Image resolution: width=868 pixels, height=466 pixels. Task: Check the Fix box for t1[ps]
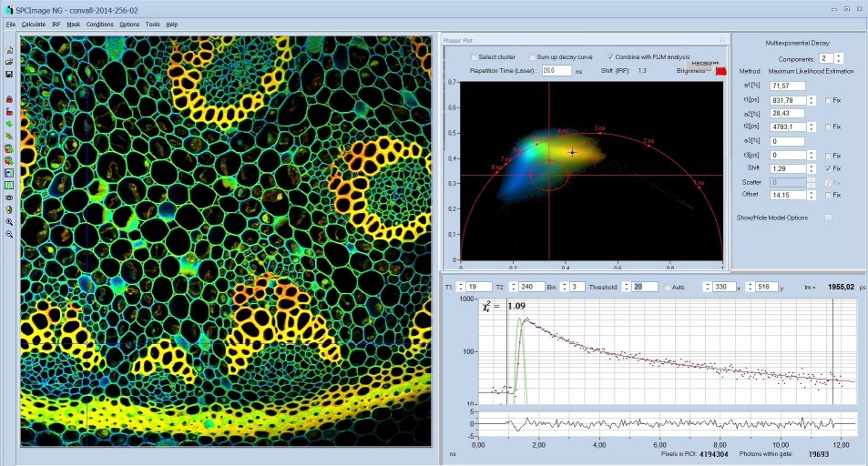click(827, 100)
